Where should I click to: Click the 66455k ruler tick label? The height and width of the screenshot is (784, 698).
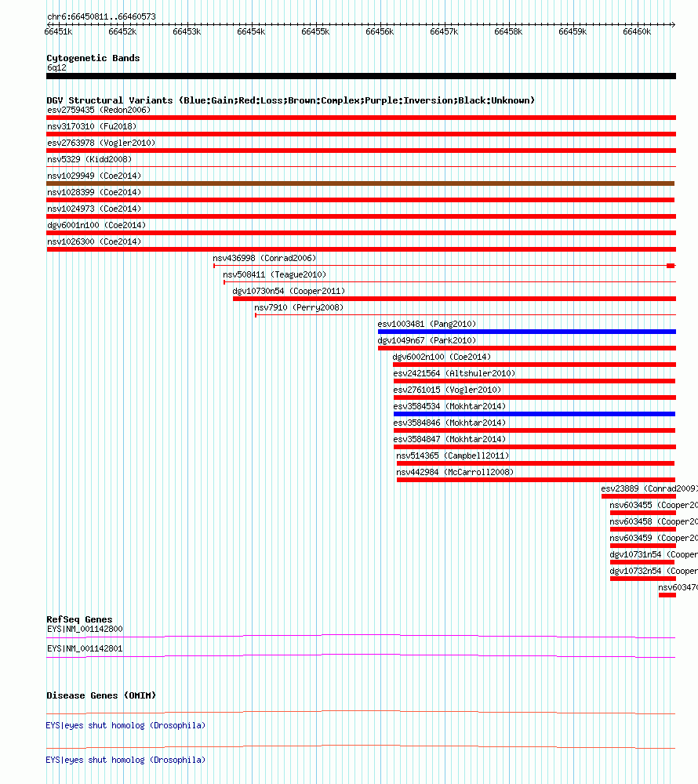click(315, 32)
